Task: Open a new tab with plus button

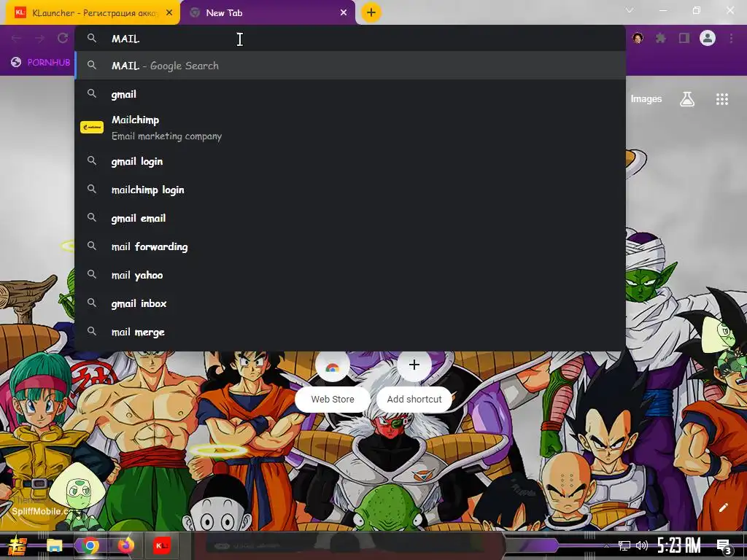Action: pyautogui.click(x=371, y=12)
